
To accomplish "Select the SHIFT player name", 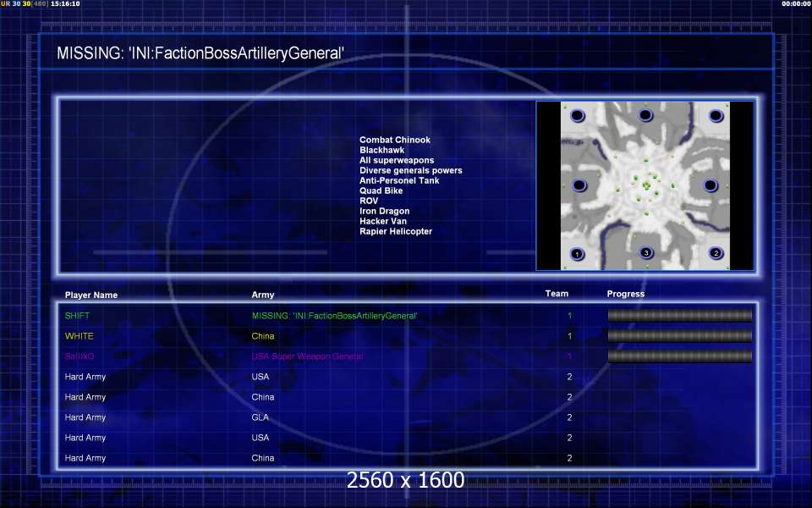I will [x=77, y=316].
